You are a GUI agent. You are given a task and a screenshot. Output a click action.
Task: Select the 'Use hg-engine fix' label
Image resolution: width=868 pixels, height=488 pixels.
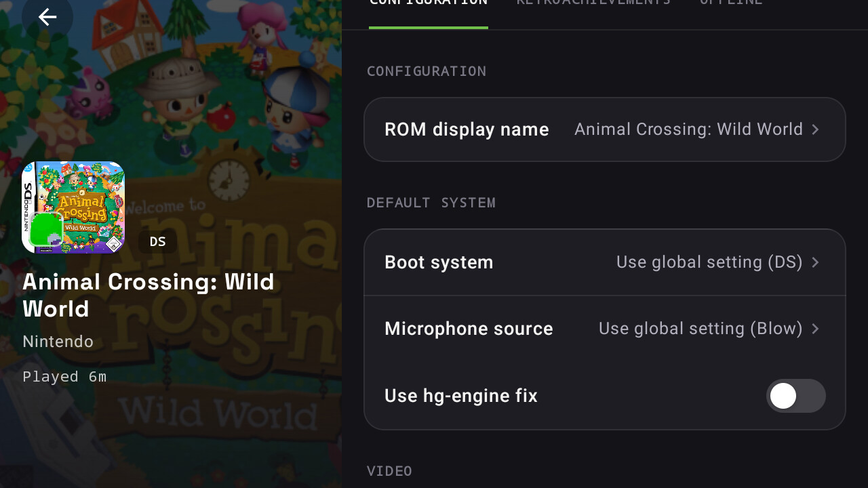click(x=461, y=396)
